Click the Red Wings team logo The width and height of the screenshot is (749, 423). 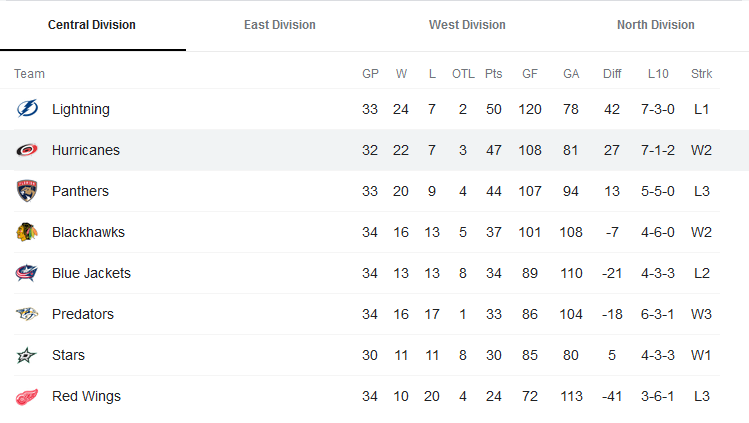pyautogui.click(x=27, y=396)
